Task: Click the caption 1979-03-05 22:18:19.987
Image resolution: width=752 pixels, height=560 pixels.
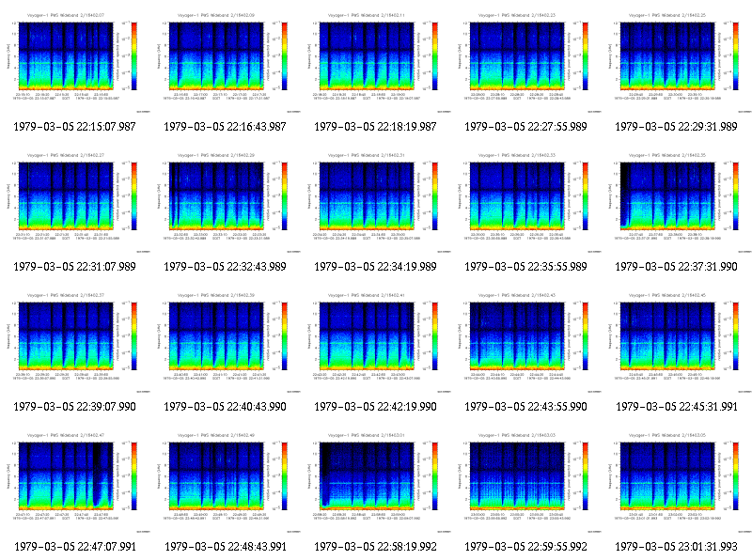Action: [x=375, y=127]
